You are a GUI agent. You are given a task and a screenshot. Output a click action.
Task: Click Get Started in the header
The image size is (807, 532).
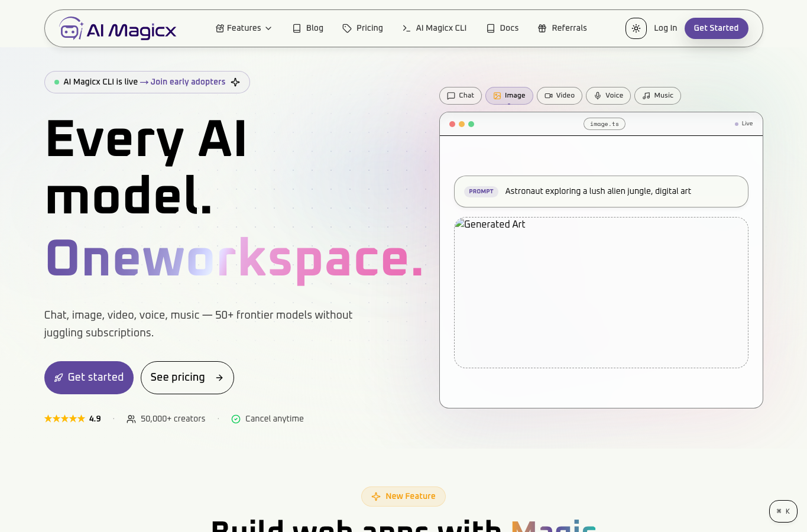coord(716,28)
